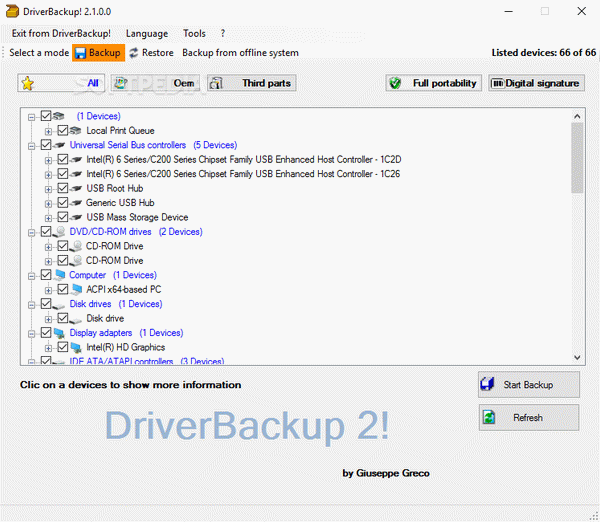This screenshot has width=600, height=522.
Task: Click the DVD/CD-ROM drives category disc icon
Action: click(x=59, y=232)
